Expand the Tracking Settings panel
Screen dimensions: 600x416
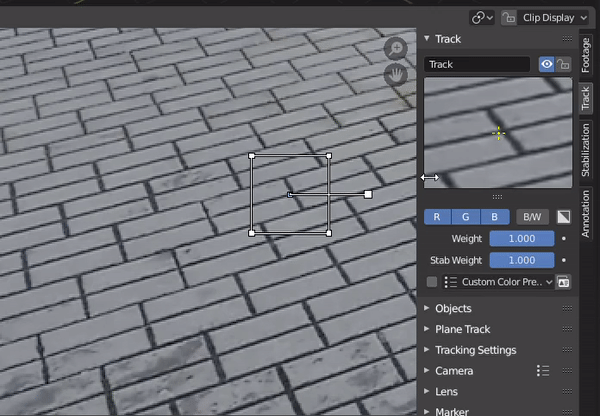[x=475, y=350]
